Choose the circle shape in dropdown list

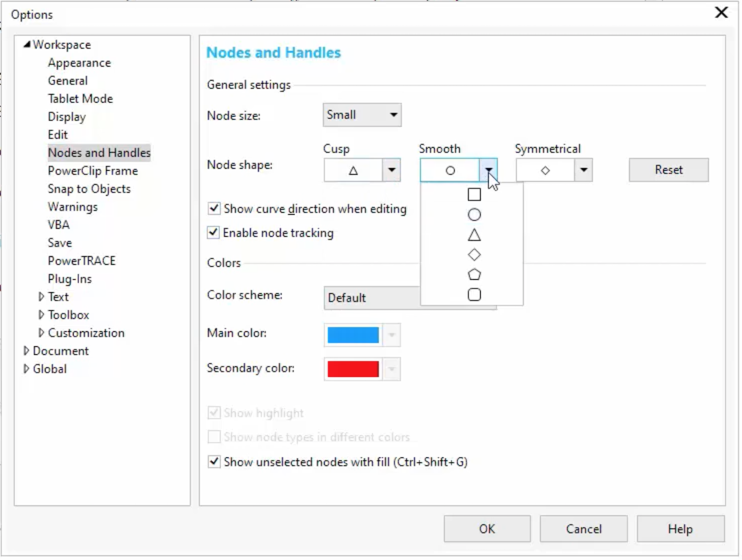click(x=474, y=215)
